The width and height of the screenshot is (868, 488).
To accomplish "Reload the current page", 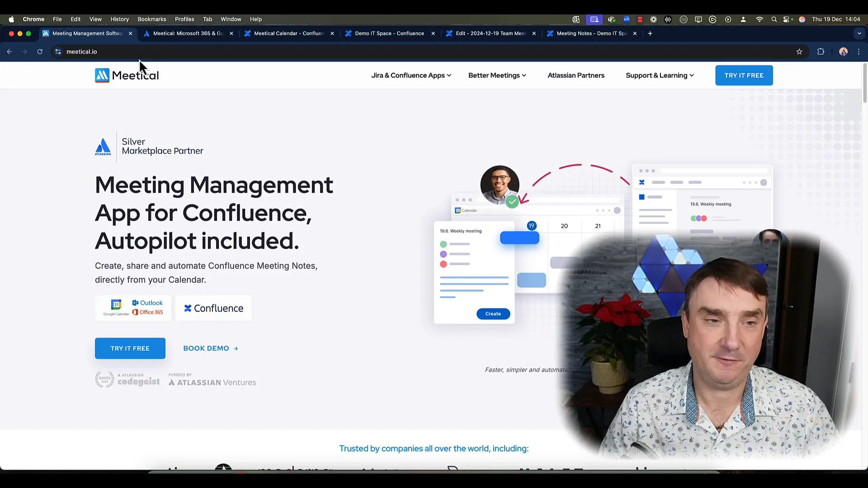I will (x=40, y=52).
